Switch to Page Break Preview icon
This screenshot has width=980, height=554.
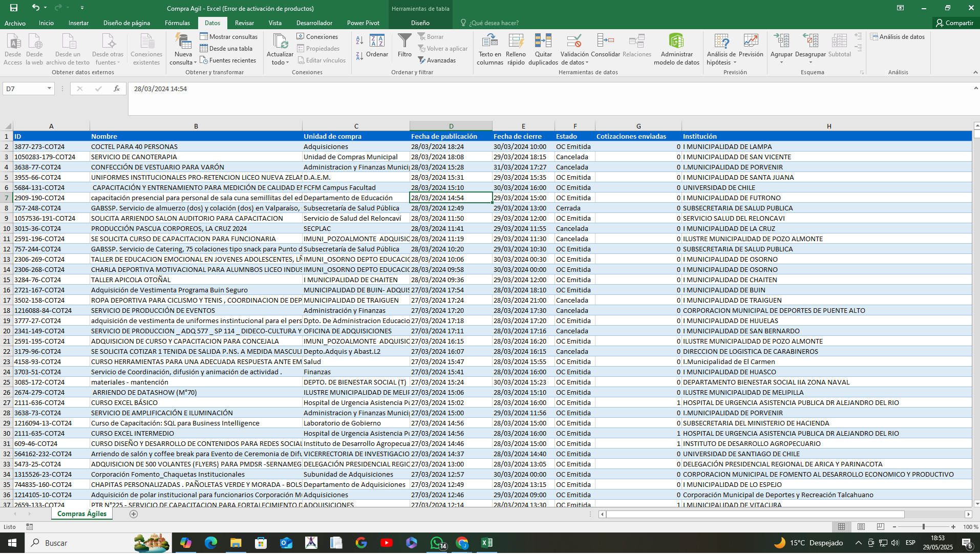881,526
